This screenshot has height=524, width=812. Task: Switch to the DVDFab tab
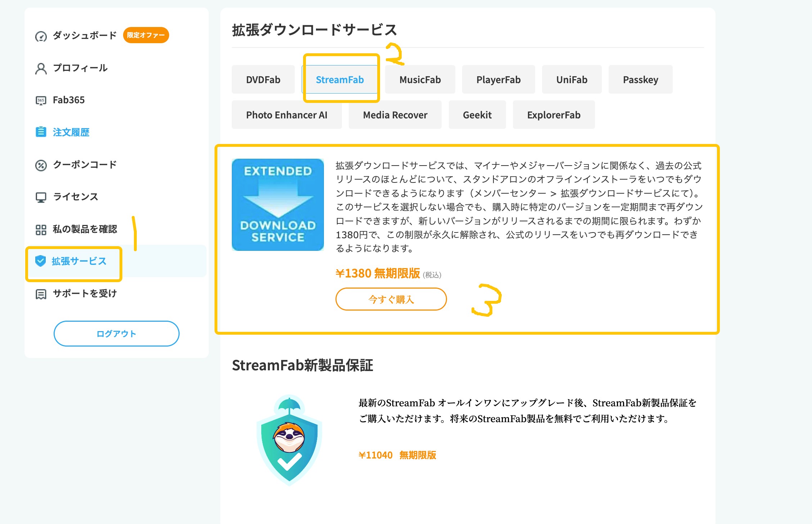tap(263, 80)
